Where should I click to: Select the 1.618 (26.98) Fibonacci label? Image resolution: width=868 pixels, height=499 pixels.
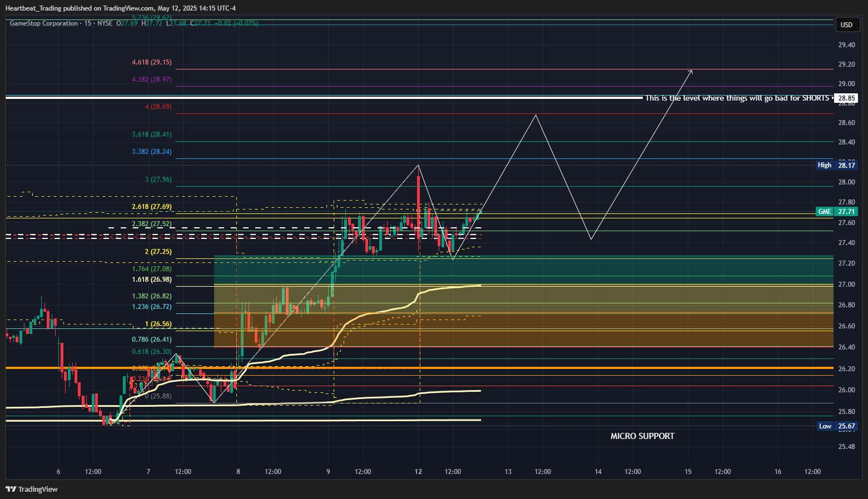click(152, 280)
